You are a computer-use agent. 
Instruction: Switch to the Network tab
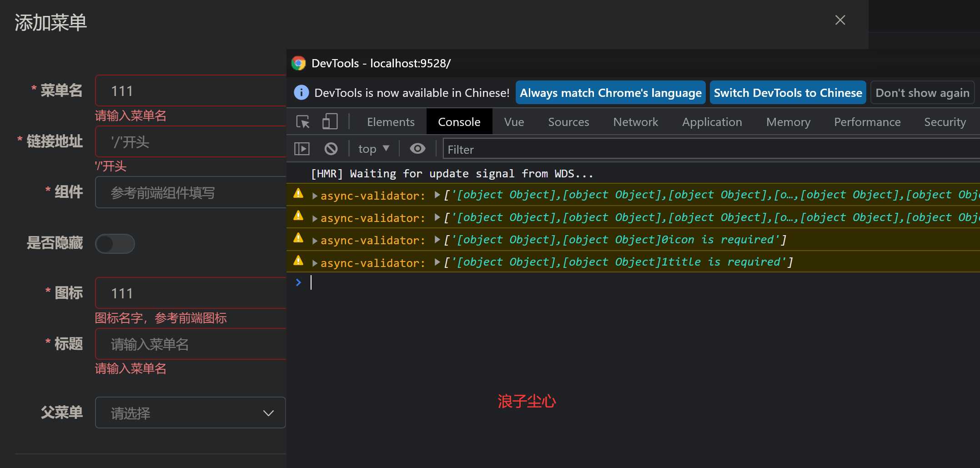[x=635, y=122]
